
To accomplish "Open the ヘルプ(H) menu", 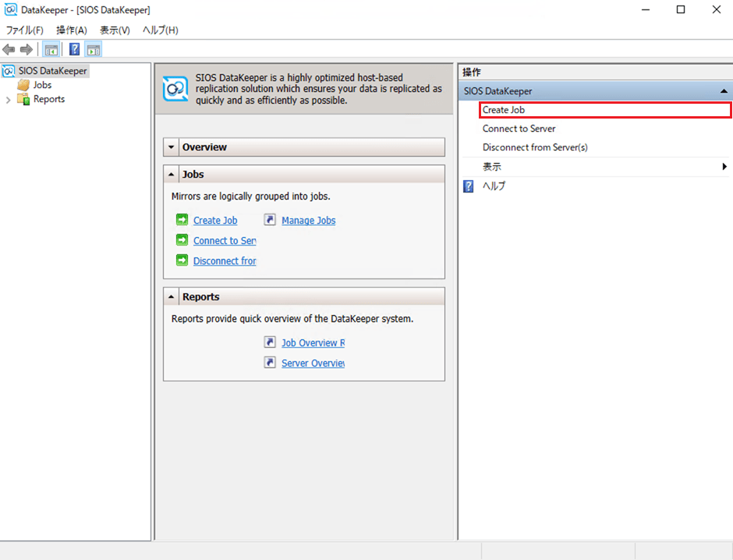I will point(161,30).
